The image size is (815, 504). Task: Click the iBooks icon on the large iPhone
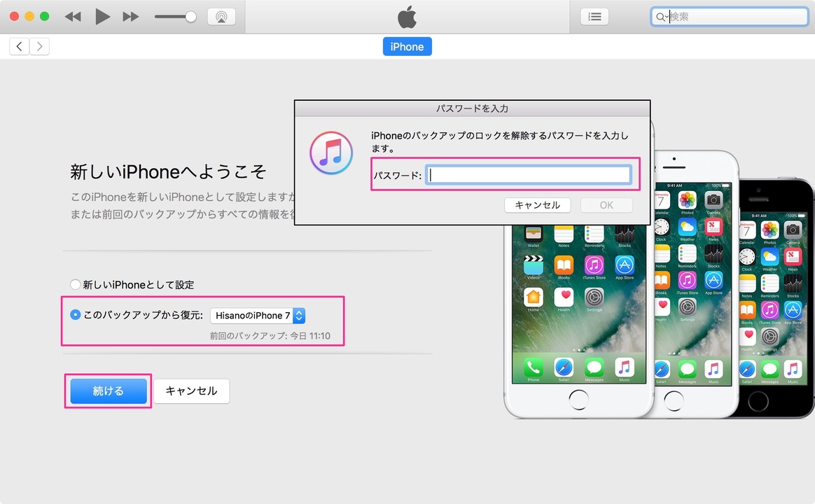[x=564, y=265]
